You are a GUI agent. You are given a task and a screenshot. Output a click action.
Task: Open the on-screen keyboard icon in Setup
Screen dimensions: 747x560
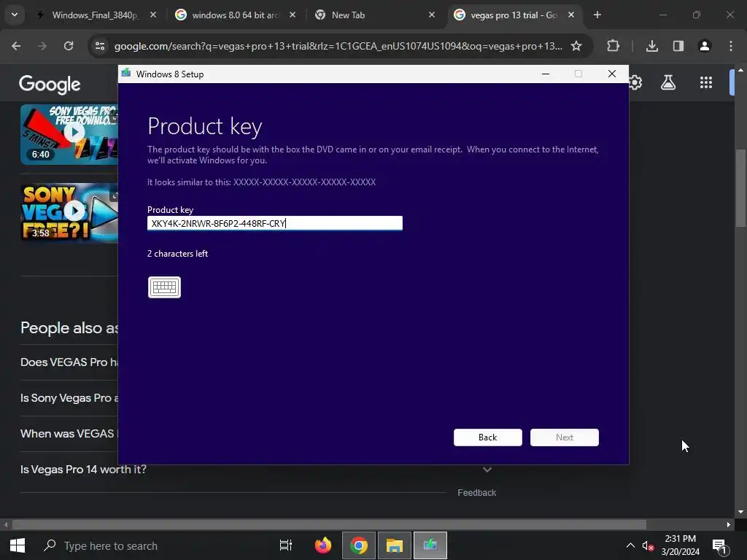point(164,287)
